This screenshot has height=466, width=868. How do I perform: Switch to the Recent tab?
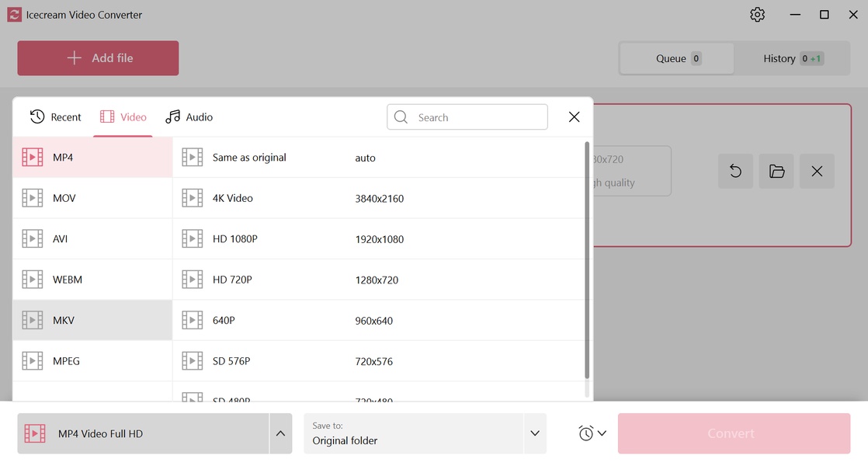[x=56, y=117]
